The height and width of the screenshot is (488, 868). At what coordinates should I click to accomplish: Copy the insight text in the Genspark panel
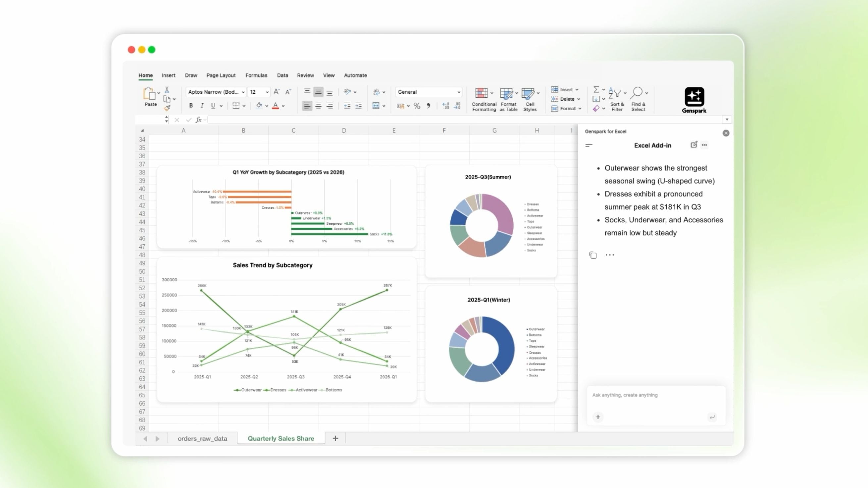[x=593, y=255]
